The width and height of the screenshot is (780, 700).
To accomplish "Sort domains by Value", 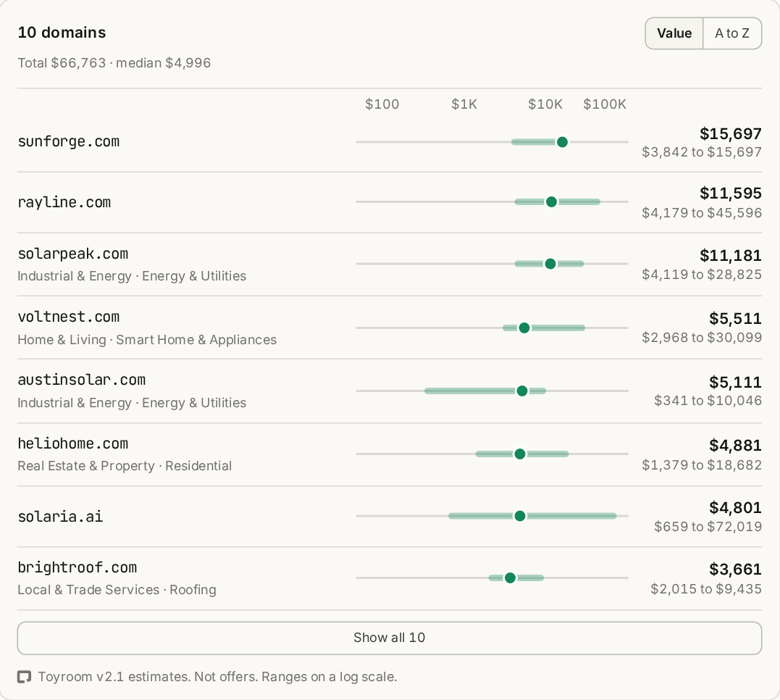I will 674,33.
